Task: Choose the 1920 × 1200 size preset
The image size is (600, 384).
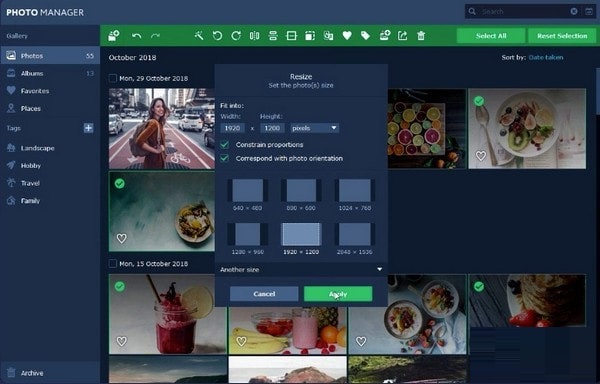Action: [x=301, y=239]
